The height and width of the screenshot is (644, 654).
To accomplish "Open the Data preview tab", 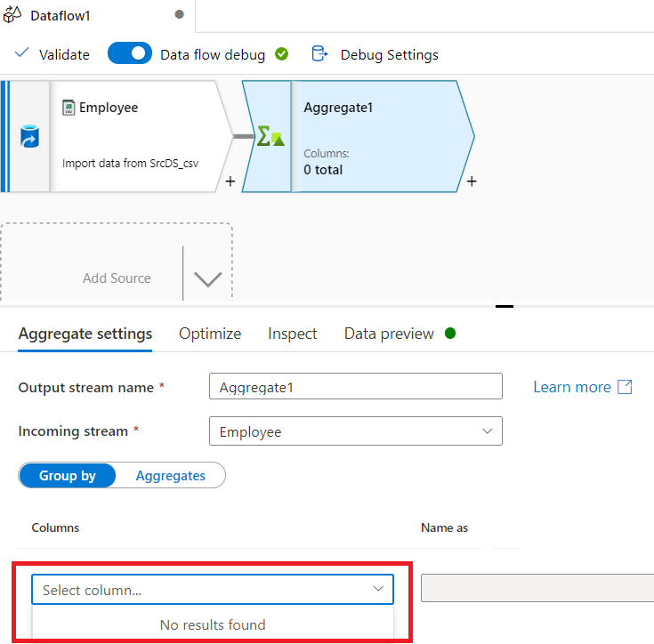I will click(389, 334).
